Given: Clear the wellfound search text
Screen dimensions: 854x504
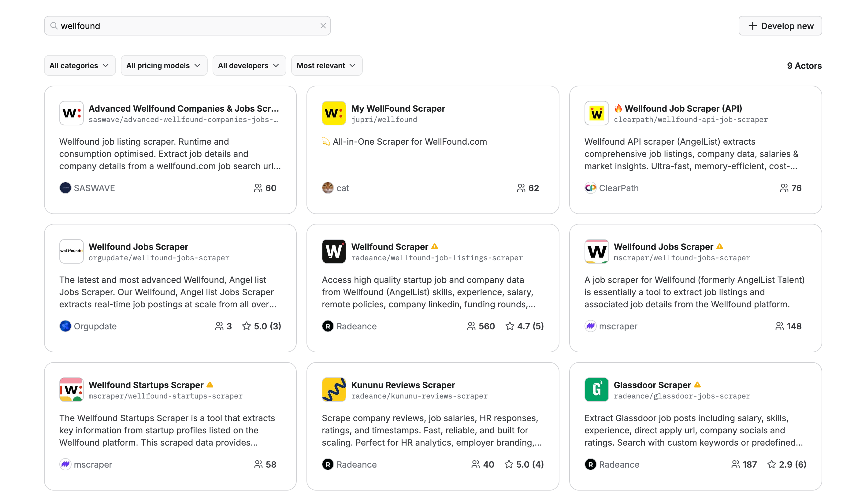Looking at the screenshot, I should (323, 26).
